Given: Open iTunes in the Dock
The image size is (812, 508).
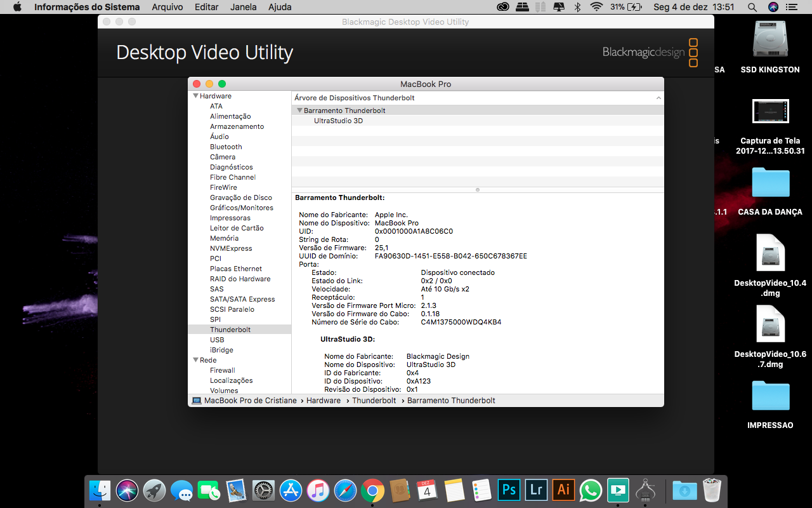Looking at the screenshot, I should [318, 490].
